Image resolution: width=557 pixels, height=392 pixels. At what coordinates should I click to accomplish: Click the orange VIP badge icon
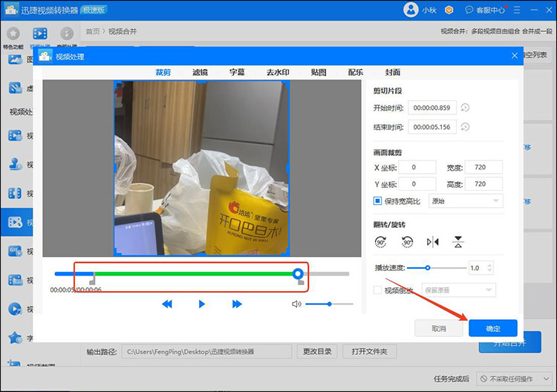(x=449, y=10)
